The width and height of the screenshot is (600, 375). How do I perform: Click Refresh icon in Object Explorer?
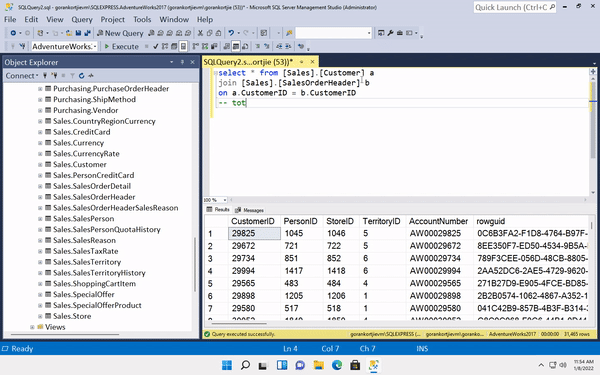[x=82, y=76]
